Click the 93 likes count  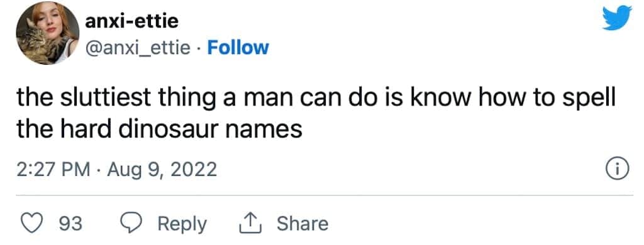71,224
